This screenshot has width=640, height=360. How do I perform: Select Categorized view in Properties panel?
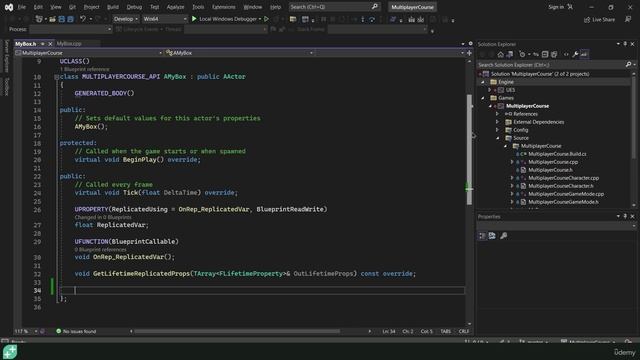pyautogui.click(x=482, y=236)
